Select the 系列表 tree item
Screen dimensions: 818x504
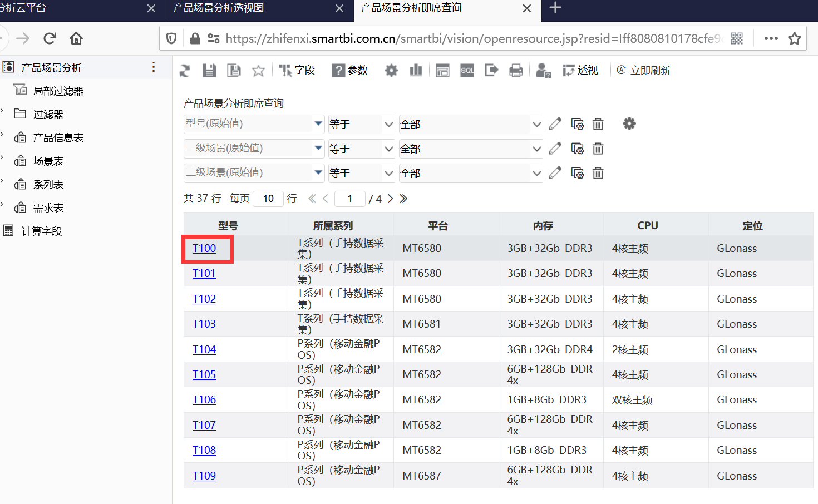tap(48, 184)
